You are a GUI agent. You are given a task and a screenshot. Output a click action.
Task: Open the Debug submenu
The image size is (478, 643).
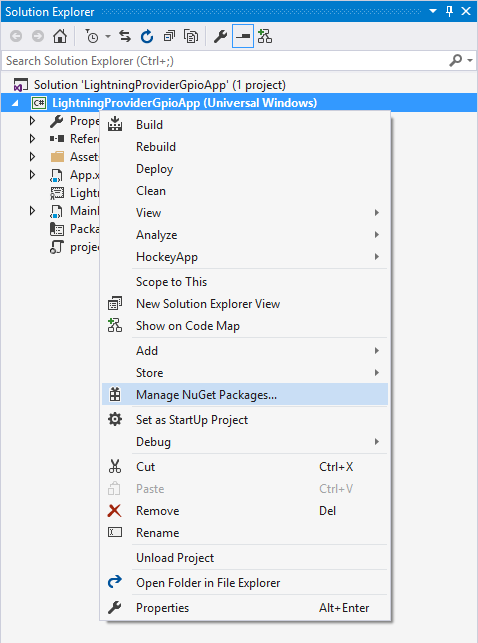point(245,442)
